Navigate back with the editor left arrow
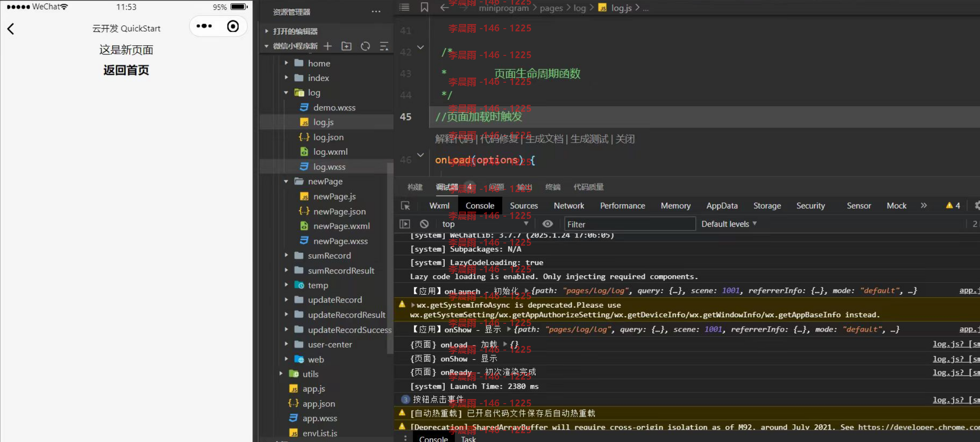Image resolution: width=980 pixels, height=442 pixels. click(444, 7)
